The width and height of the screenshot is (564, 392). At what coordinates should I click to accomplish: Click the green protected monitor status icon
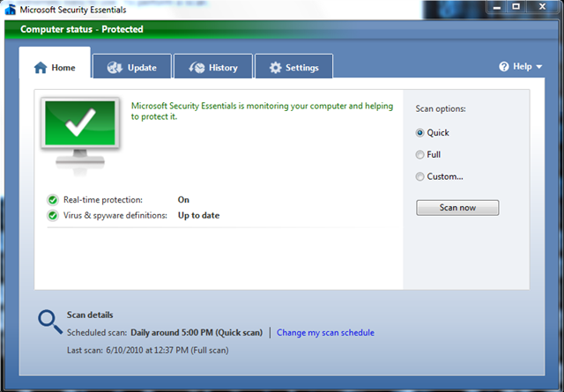(x=80, y=135)
